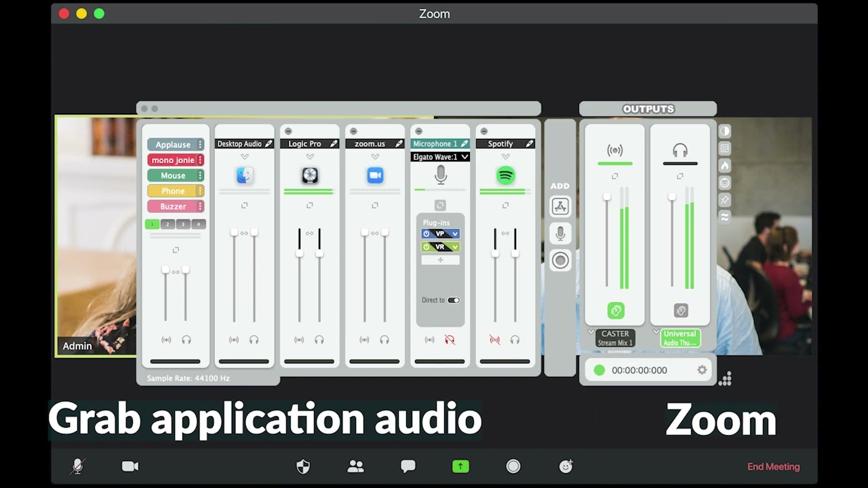The image size is (868, 488).
Task: Toggle the green ear monitor on CASTER output
Action: coord(616,310)
